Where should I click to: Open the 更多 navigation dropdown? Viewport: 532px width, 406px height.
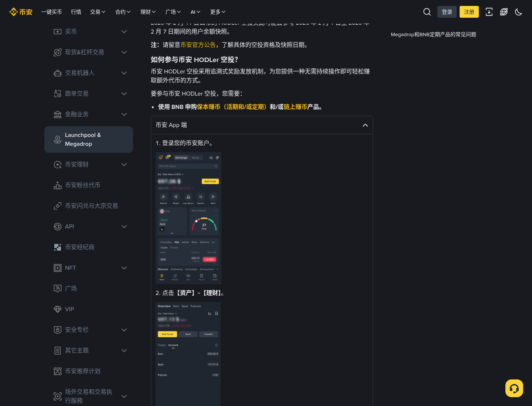(218, 12)
